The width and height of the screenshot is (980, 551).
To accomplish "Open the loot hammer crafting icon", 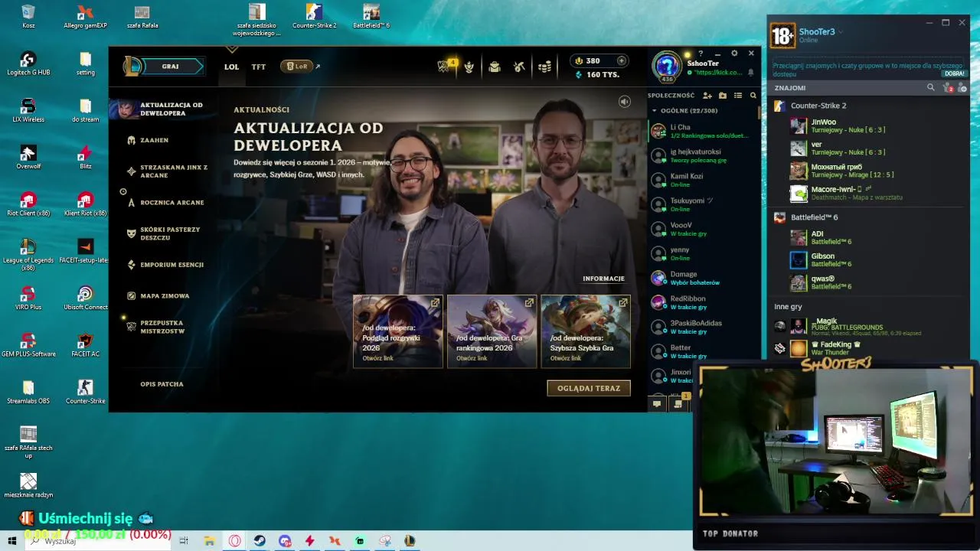I will pyautogui.click(x=519, y=67).
